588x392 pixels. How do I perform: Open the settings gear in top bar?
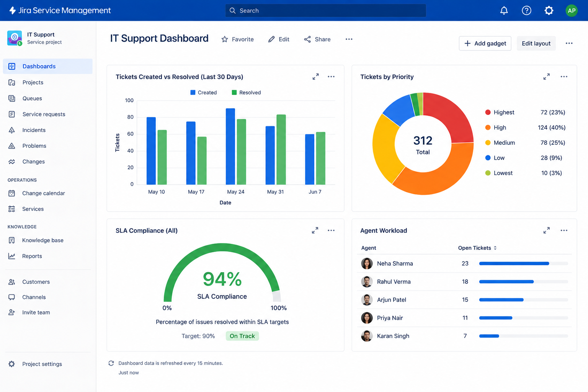(549, 11)
